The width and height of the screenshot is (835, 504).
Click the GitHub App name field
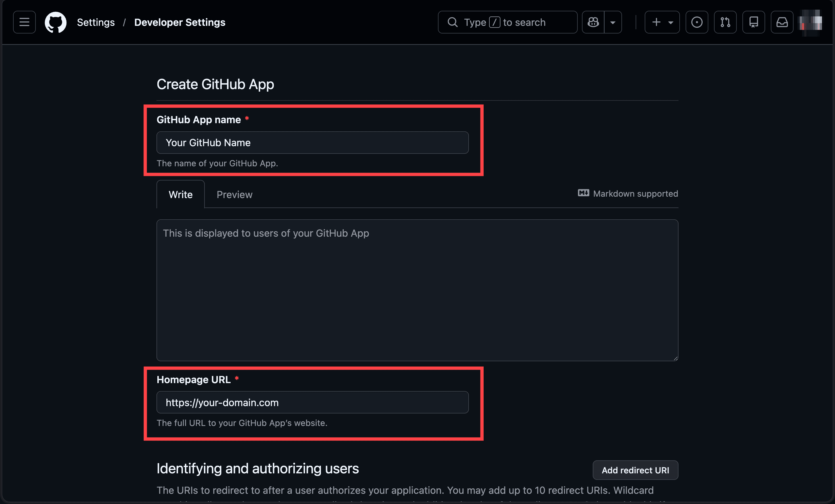[312, 142]
